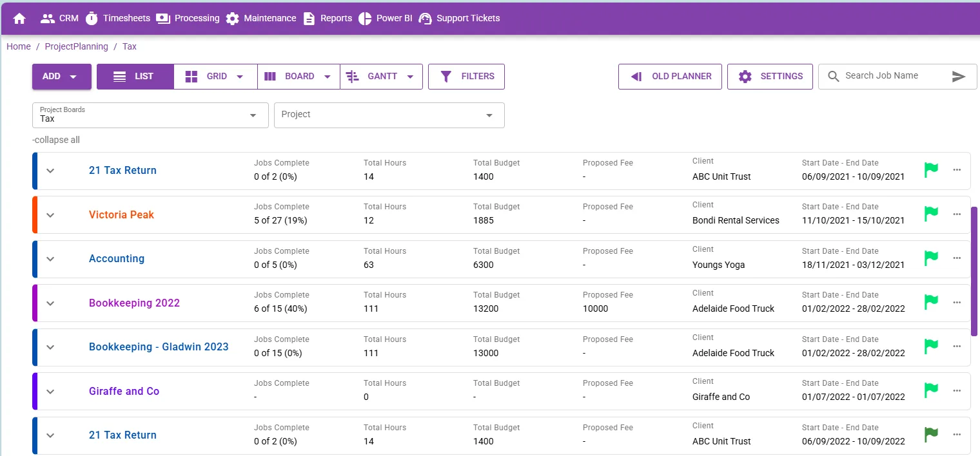The height and width of the screenshot is (456, 980).
Task: Open the Timesheets stopwatch icon menu
Action: pyautogui.click(x=92, y=18)
